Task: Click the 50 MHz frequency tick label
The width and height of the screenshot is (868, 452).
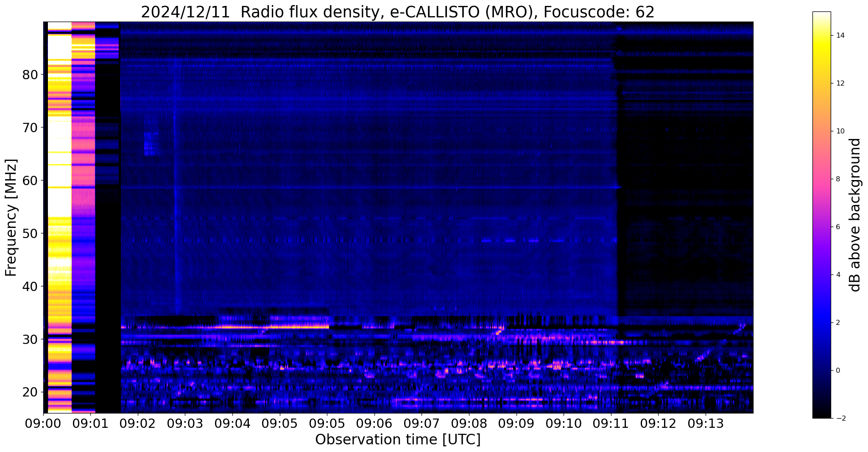Action: tap(30, 233)
